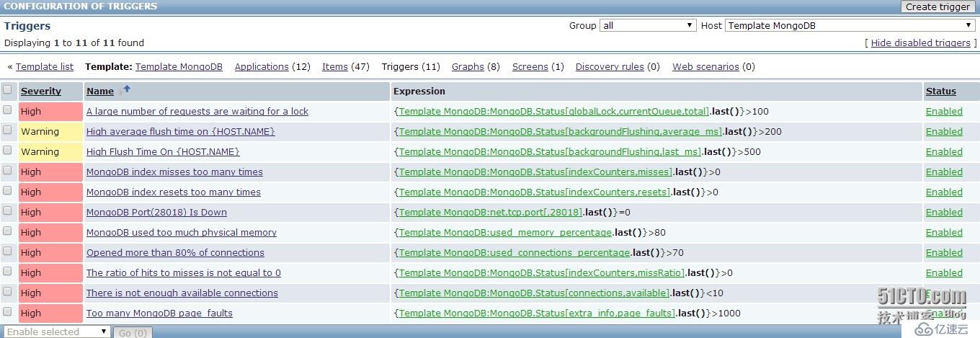Image resolution: width=980 pixels, height=338 pixels.
Task: Open the 'Enable selected' action dropdown
Action: point(56,332)
